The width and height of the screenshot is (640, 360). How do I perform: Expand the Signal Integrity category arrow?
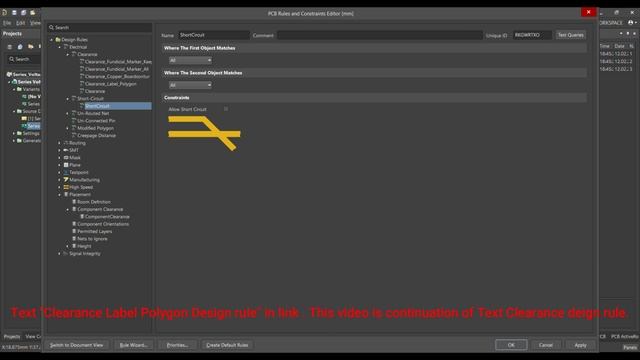(60, 253)
